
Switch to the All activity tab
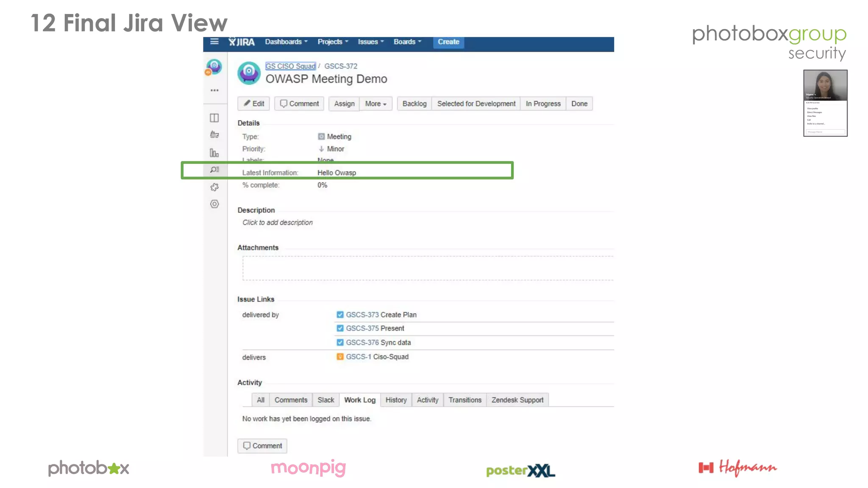260,400
